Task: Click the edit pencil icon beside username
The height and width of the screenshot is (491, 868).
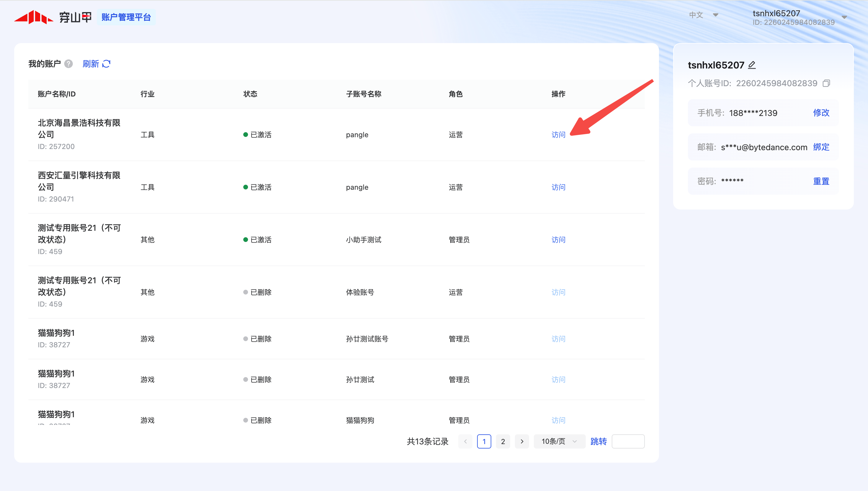Action: click(x=752, y=65)
